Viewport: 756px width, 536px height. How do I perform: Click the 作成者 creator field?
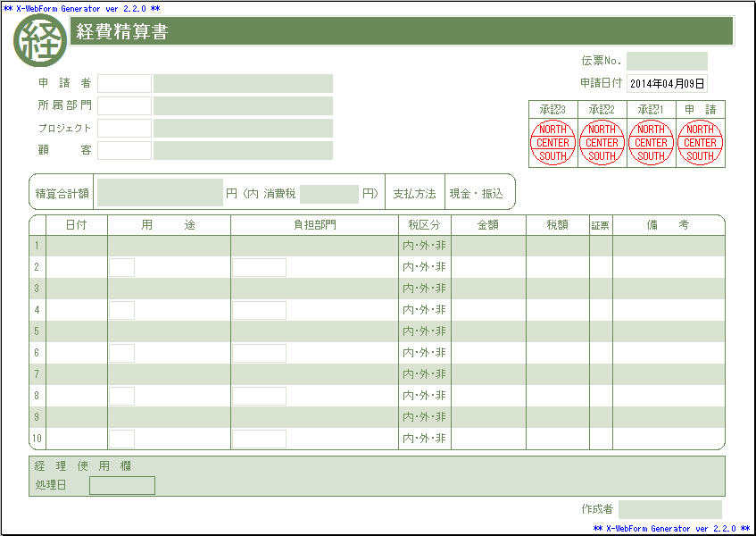[x=669, y=509]
